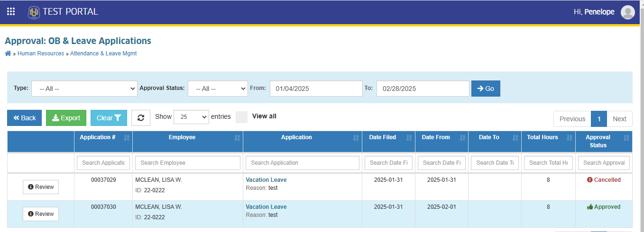Click the TEST PORTAL title text

pyautogui.click(x=70, y=12)
